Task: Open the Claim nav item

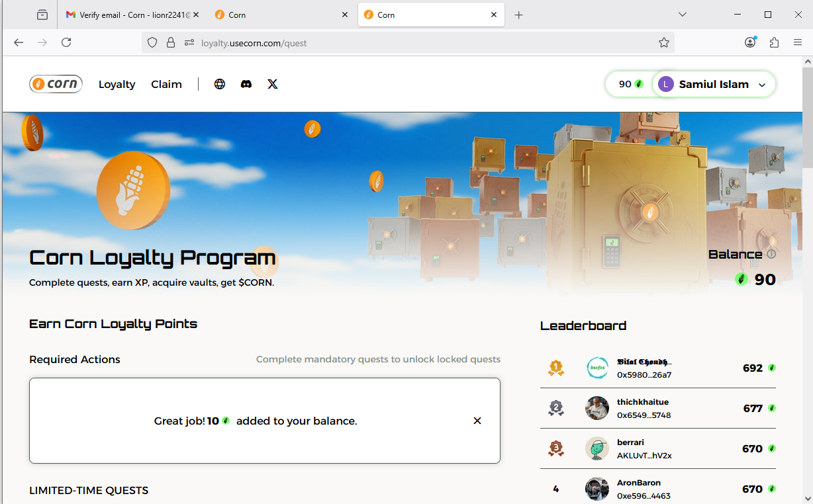Action: 166,84
